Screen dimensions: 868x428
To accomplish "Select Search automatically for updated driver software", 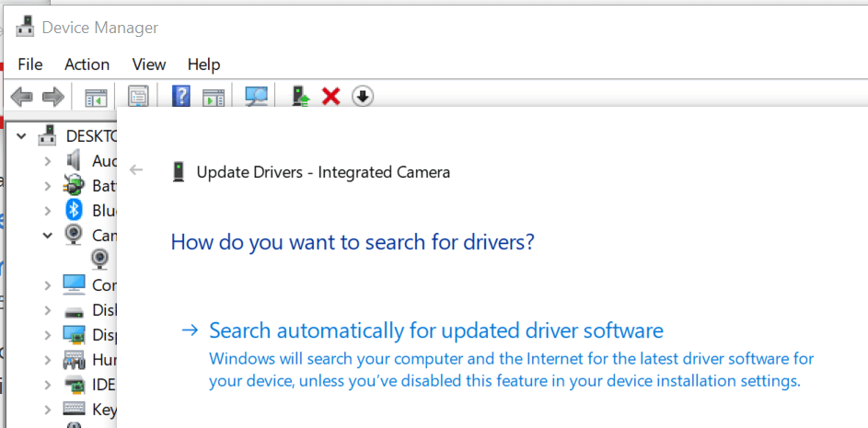I will point(435,330).
